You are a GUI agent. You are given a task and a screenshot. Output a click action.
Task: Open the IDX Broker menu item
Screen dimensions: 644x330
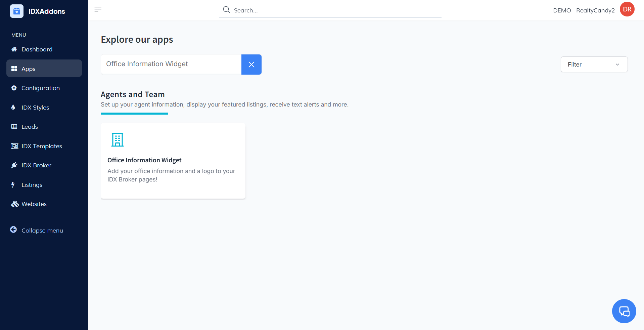36,165
